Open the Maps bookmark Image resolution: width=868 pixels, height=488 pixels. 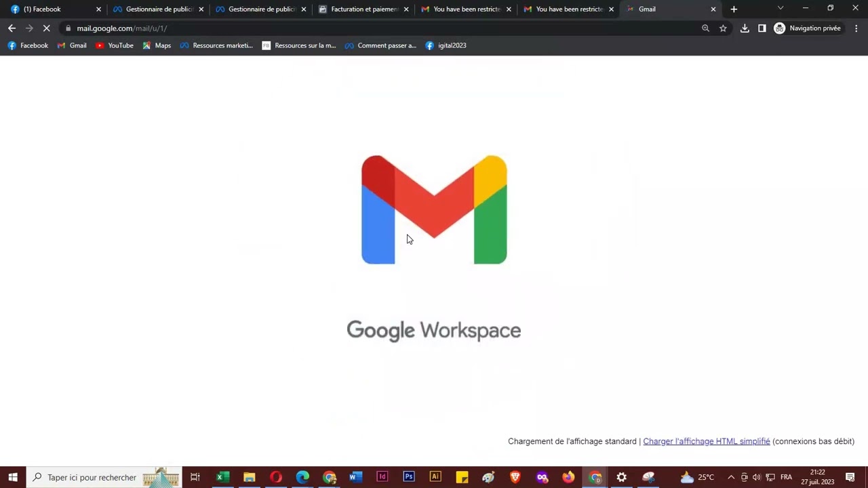point(157,45)
